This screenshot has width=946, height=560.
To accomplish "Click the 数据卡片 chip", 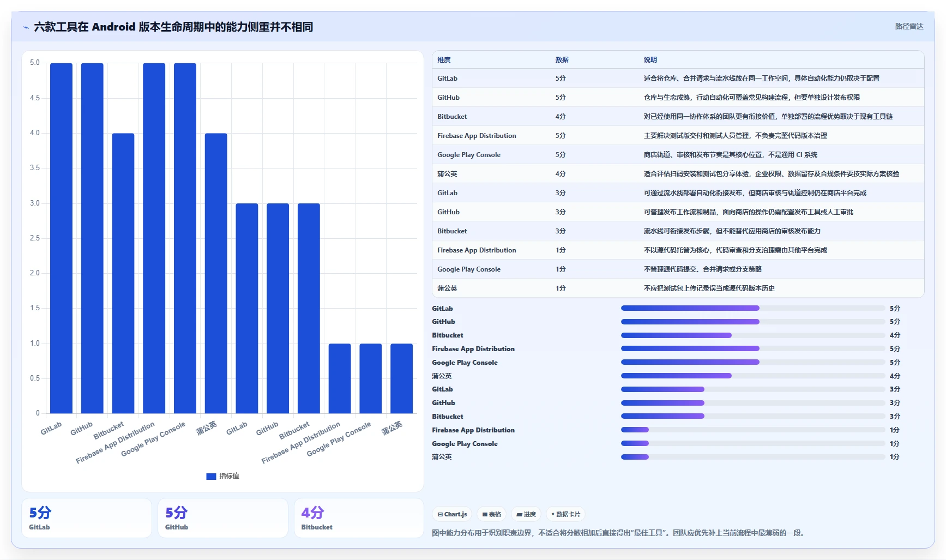I will coord(565,514).
